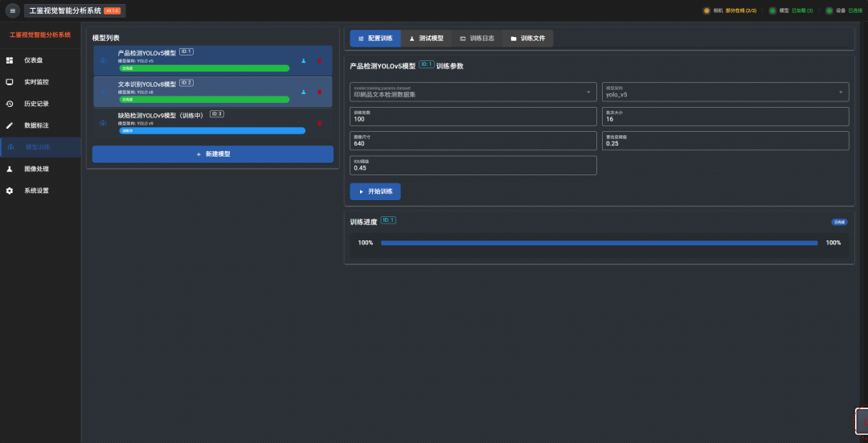Test the 产品检测YOLOv5模型 via its flask icon

pyautogui.click(x=303, y=61)
